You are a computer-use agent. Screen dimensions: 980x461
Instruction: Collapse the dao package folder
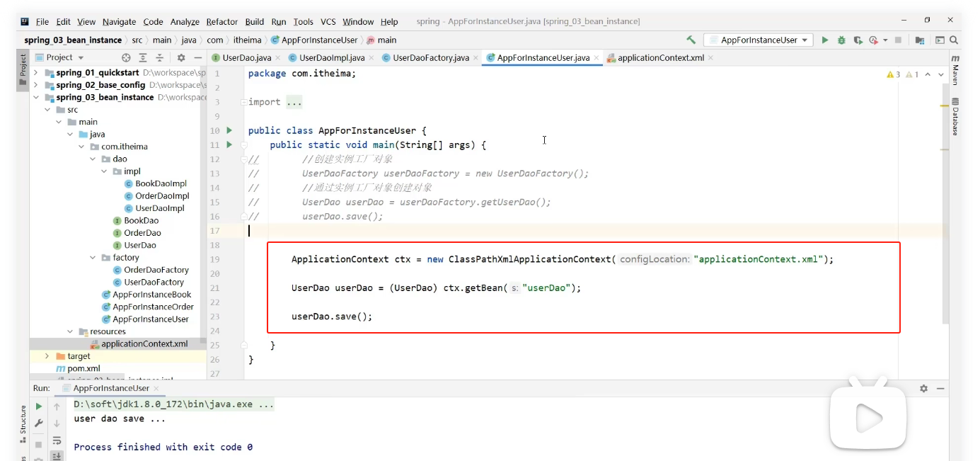pyautogui.click(x=93, y=159)
